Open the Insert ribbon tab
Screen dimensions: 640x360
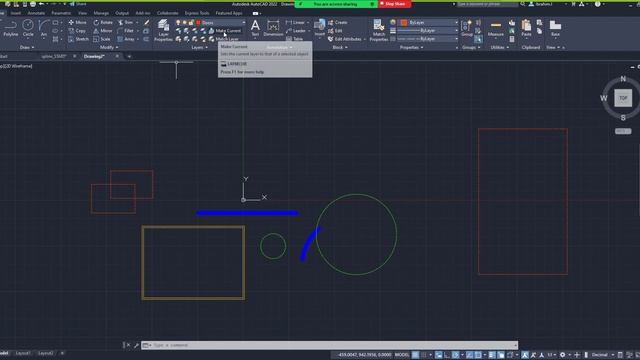pyautogui.click(x=16, y=13)
